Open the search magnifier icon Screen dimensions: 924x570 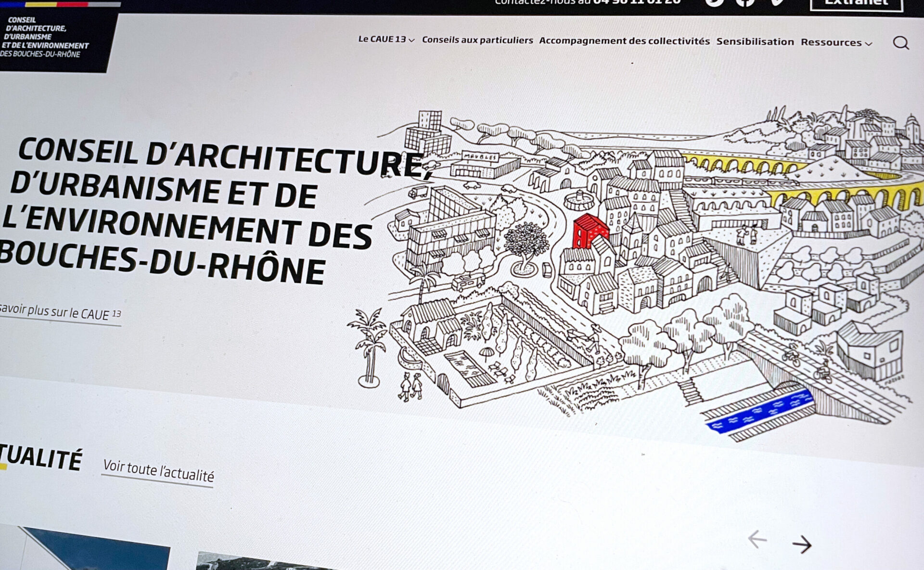click(901, 43)
